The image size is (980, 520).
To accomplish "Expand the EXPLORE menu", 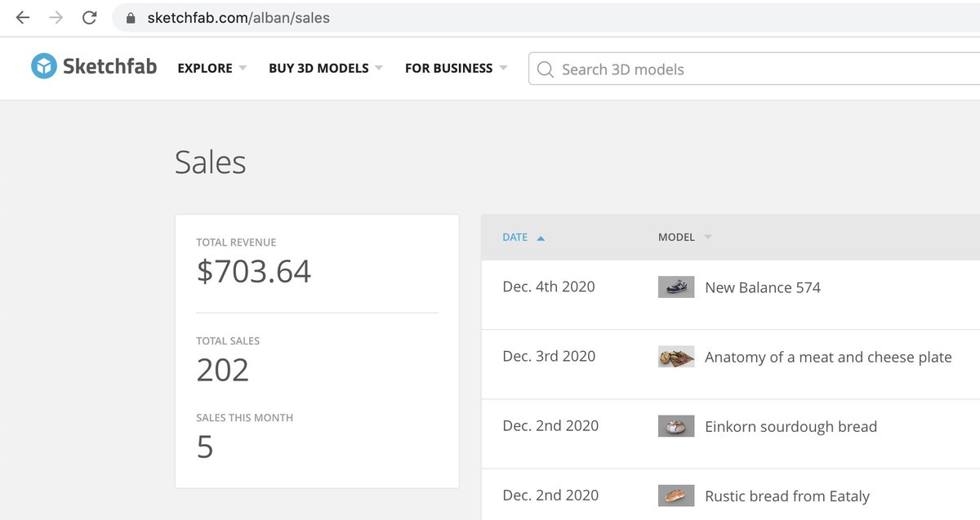I will tap(212, 69).
